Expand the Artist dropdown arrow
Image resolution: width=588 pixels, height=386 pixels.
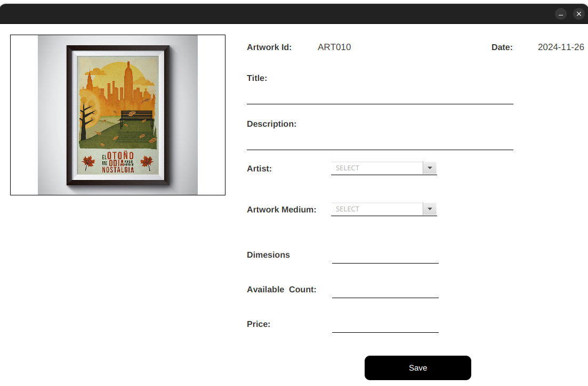click(x=430, y=168)
